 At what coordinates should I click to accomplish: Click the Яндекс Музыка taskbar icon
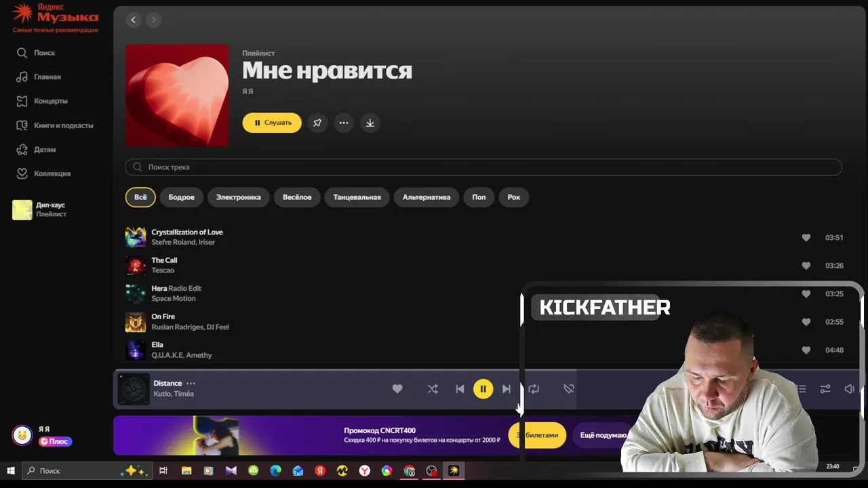[454, 470]
